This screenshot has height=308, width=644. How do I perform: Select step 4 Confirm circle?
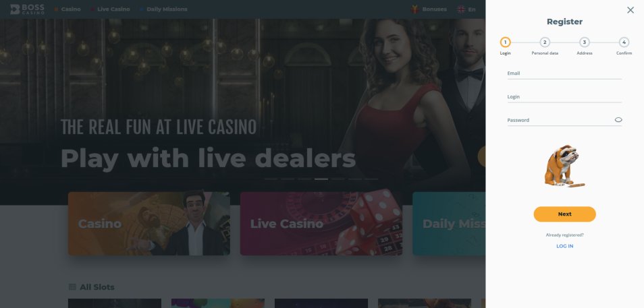point(624,42)
